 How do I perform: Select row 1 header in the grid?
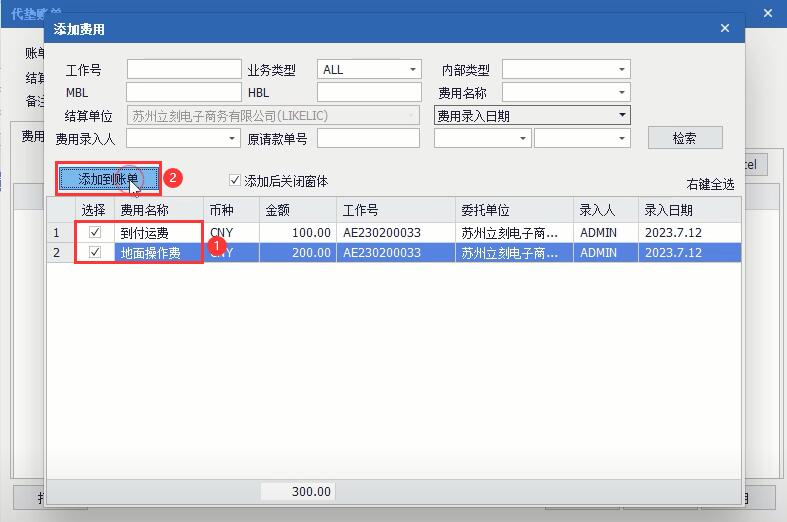pyautogui.click(x=61, y=232)
